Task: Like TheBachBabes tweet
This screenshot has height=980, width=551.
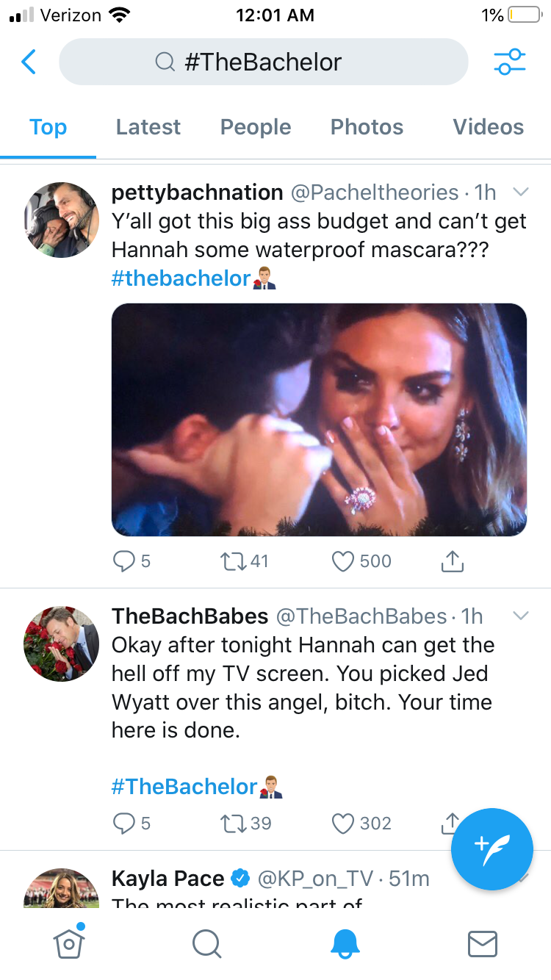Action: pos(344,824)
